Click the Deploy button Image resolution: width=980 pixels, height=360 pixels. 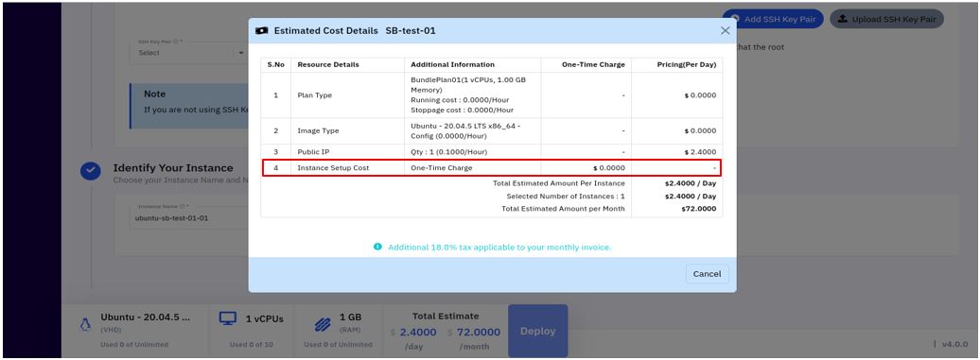[537, 332]
